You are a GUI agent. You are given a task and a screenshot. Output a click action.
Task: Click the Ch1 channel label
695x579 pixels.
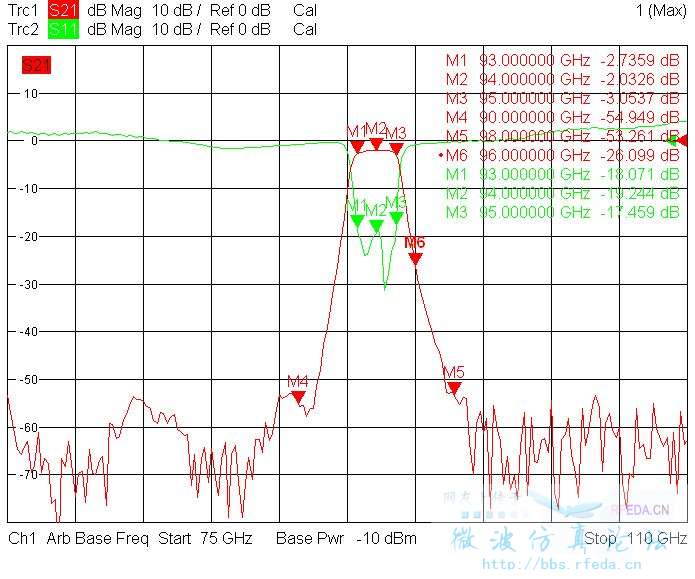[x=22, y=538]
